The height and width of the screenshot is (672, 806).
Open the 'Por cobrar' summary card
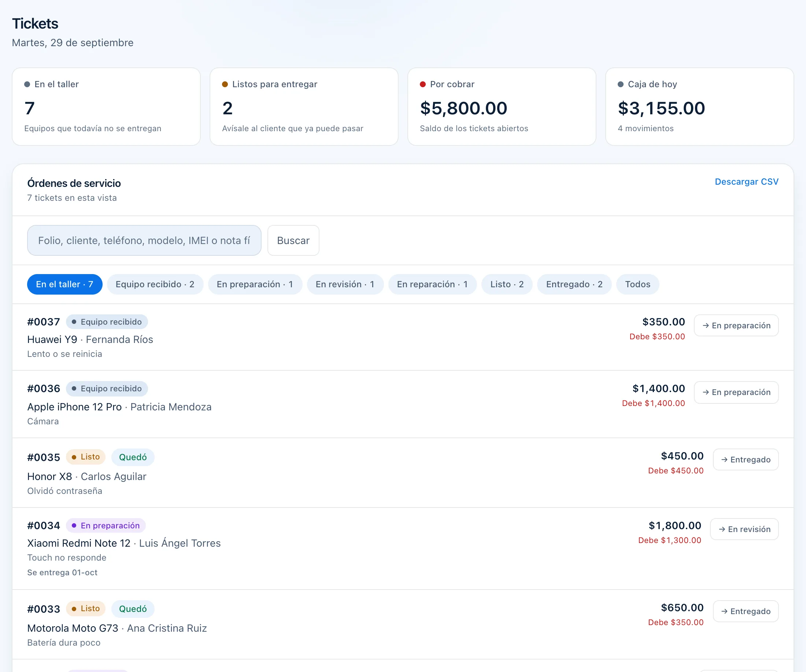[502, 107]
